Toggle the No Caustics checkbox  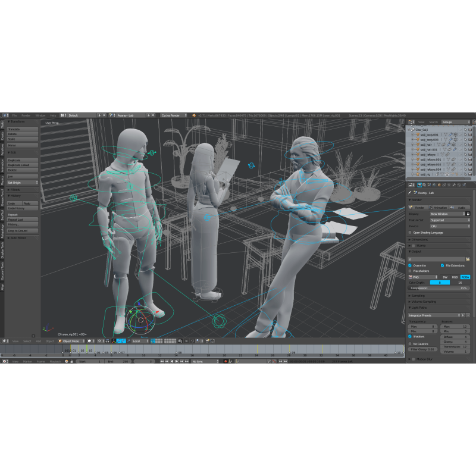[x=410, y=344]
